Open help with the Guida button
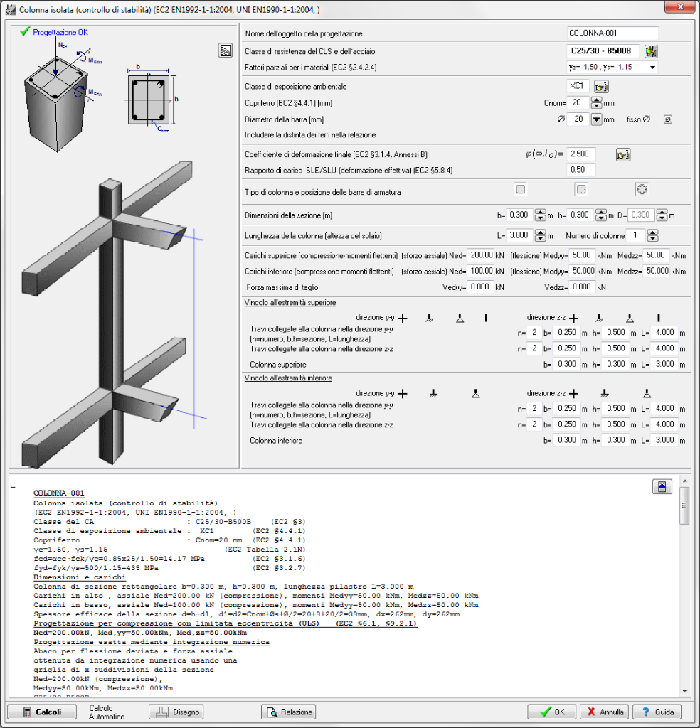The height and width of the screenshot is (728, 700). tap(657, 712)
